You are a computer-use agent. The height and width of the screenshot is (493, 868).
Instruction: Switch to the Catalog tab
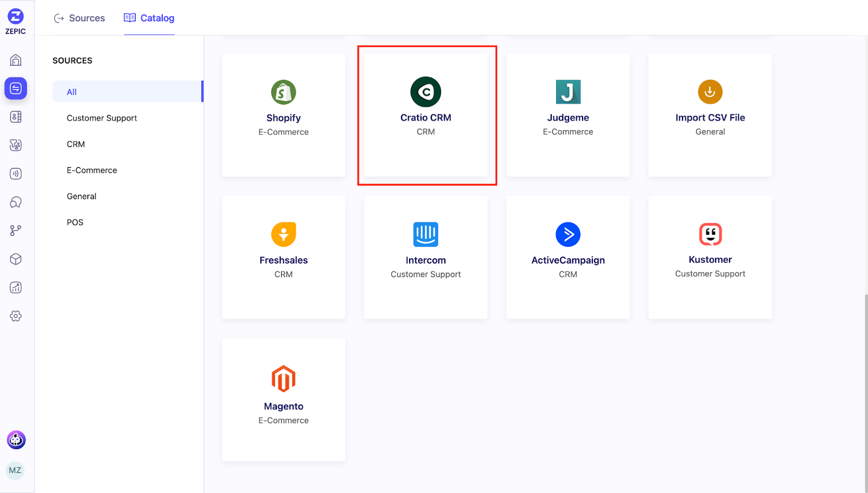point(149,18)
